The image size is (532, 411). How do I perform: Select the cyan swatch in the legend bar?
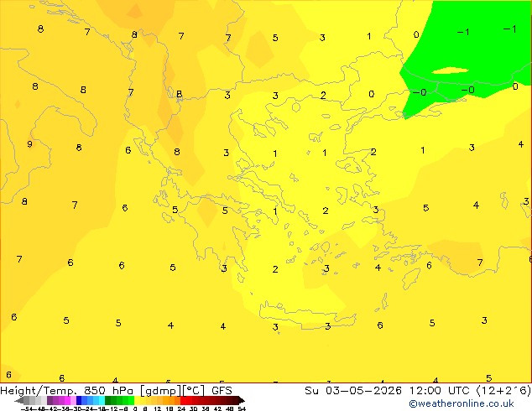point(102,400)
